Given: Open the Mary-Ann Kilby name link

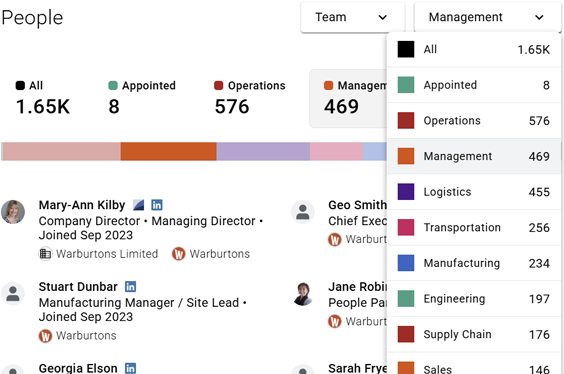Looking at the screenshot, I should pos(82,205).
